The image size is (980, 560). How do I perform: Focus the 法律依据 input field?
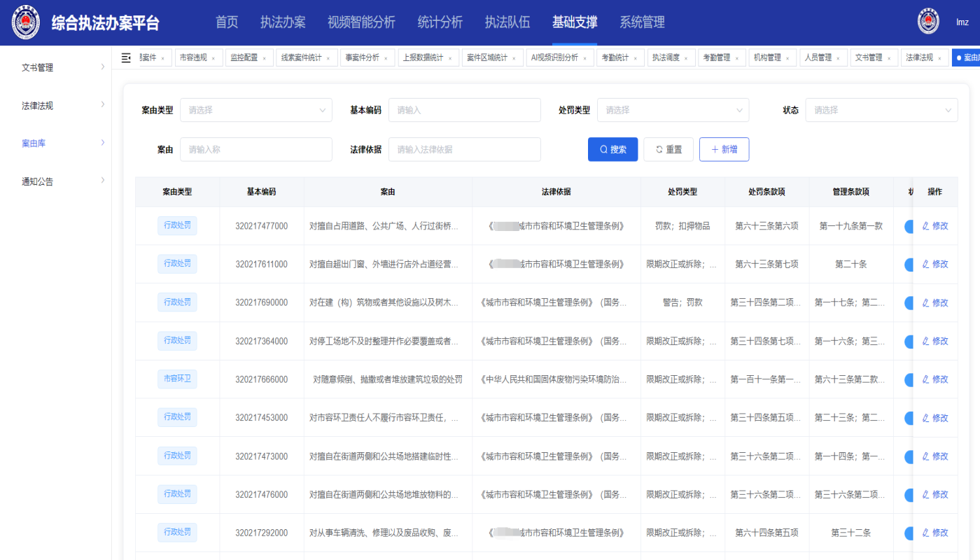tap(464, 149)
